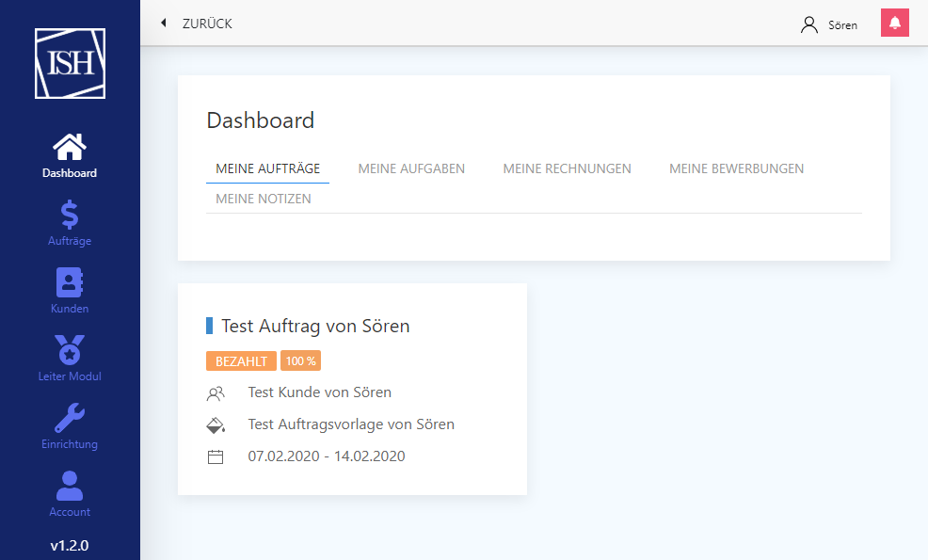Open Kunden via the address book icon

[x=70, y=282]
